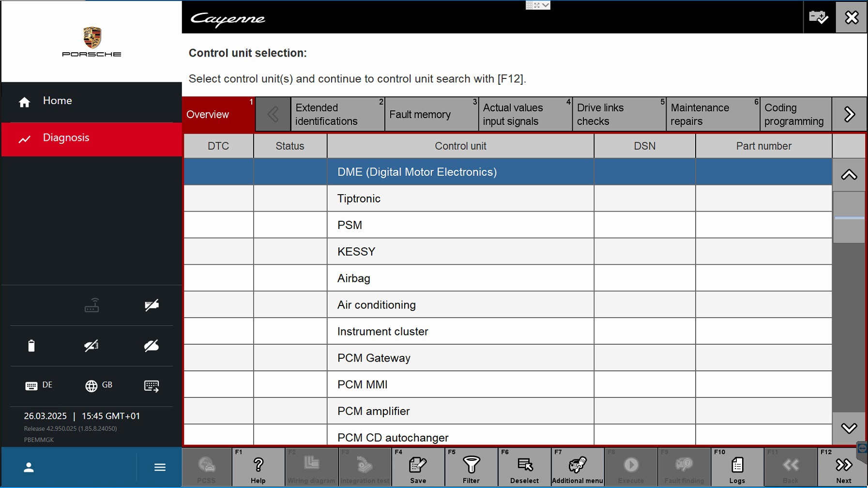Open the on-screen keyboard icon

152,386
